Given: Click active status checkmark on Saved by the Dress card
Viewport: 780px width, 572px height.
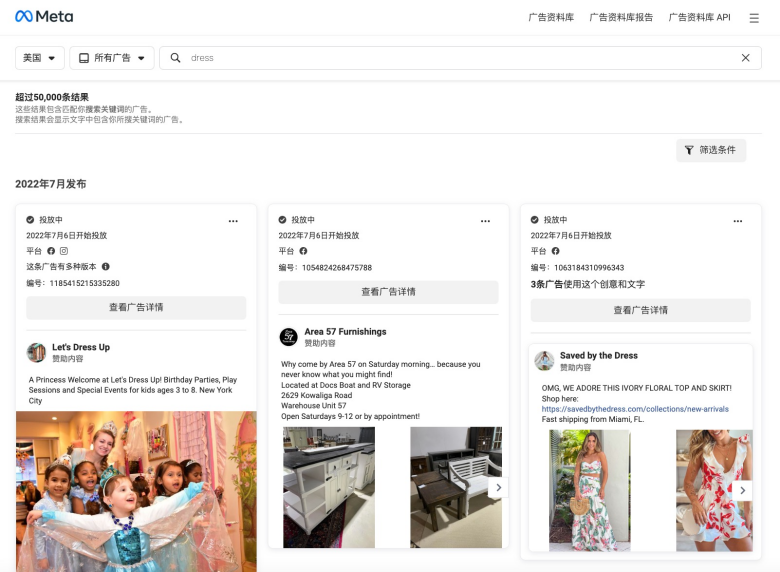Looking at the screenshot, I should pos(534,219).
